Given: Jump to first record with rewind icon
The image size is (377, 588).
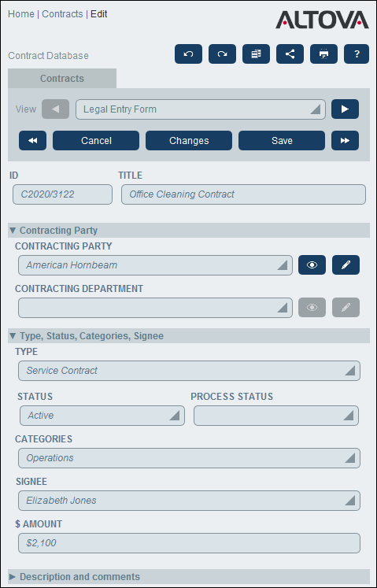Looking at the screenshot, I should point(32,141).
